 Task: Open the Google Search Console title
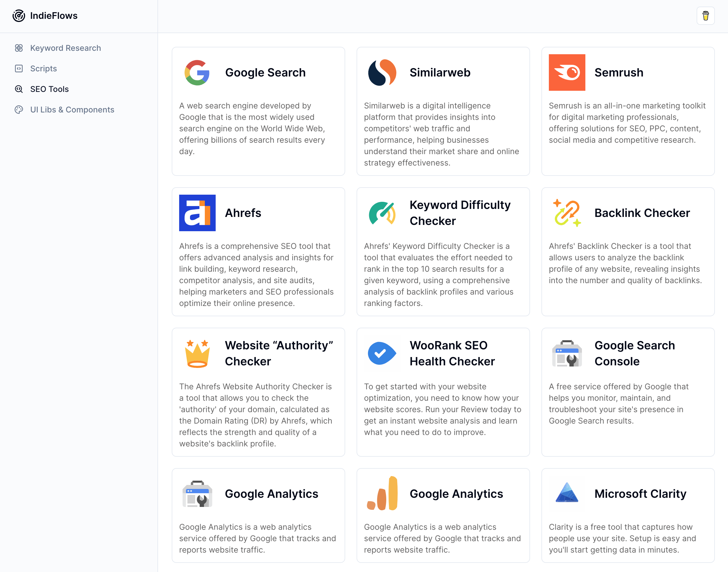point(635,353)
